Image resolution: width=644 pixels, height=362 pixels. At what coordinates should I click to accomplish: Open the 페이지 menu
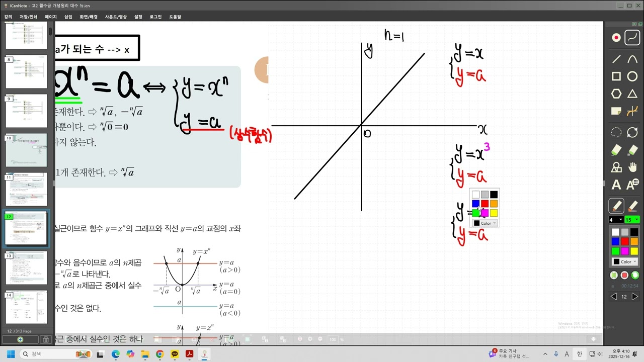coord(51,17)
